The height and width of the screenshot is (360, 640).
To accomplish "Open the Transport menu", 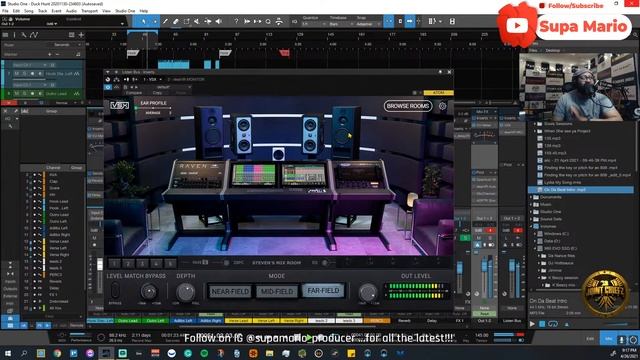I will tap(89, 11).
